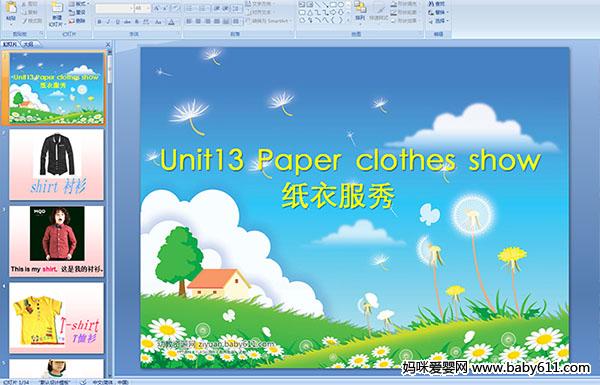Image resolution: width=600 pixels, height=385 pixels.
Task: Click the Delete (删除) slide button
Action: [77, 21]
